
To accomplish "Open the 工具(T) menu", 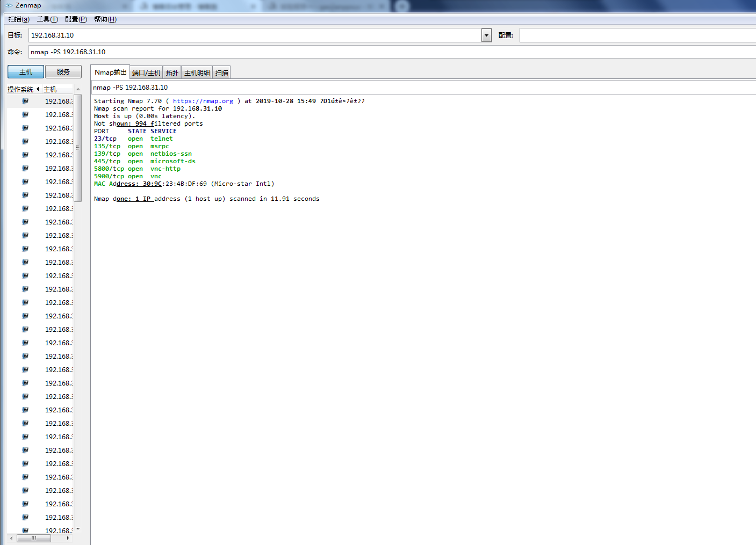I will pyautogui.click(x=47, y=19).
